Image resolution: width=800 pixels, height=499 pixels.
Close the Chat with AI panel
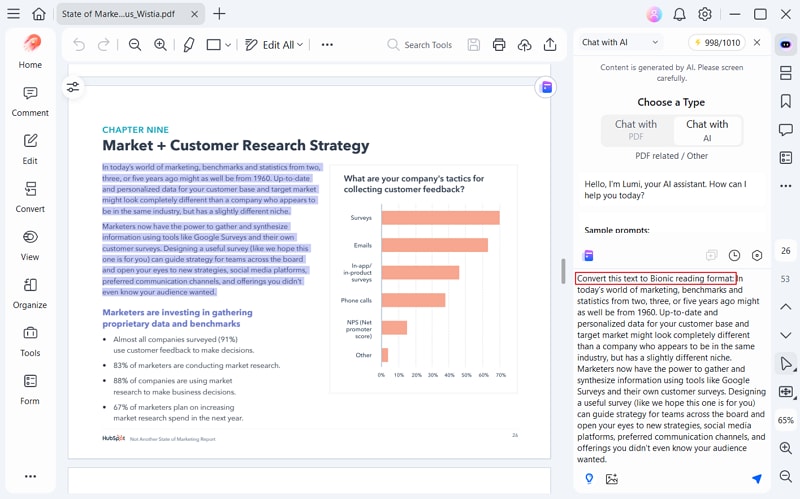coord(757,42)
